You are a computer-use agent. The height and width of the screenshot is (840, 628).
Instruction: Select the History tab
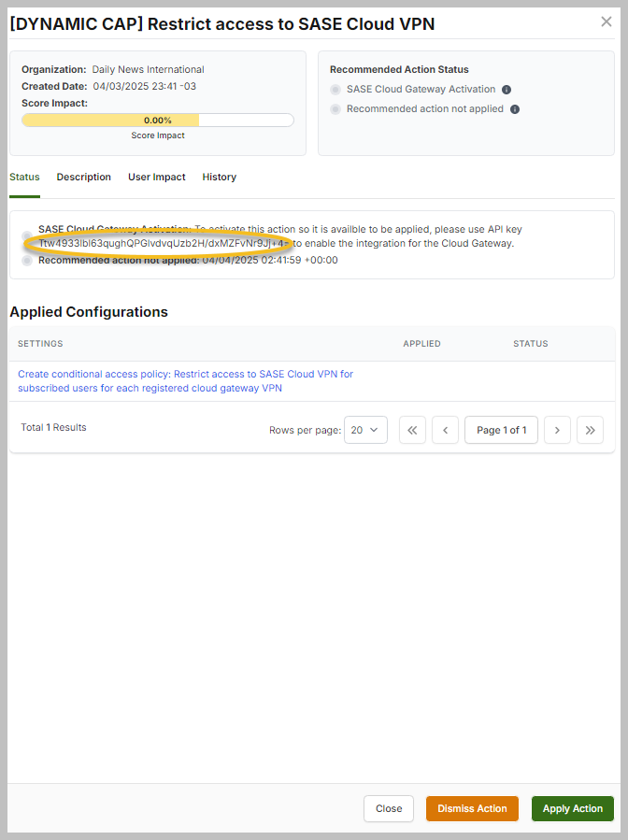219,177
